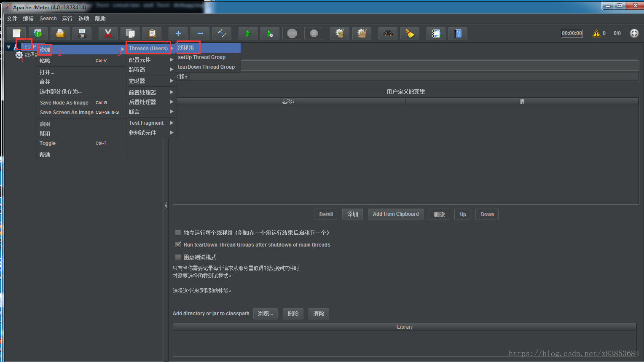Select 合并 in context menu
This screenshot has width=644, height=362.
(x=82, y=82)
